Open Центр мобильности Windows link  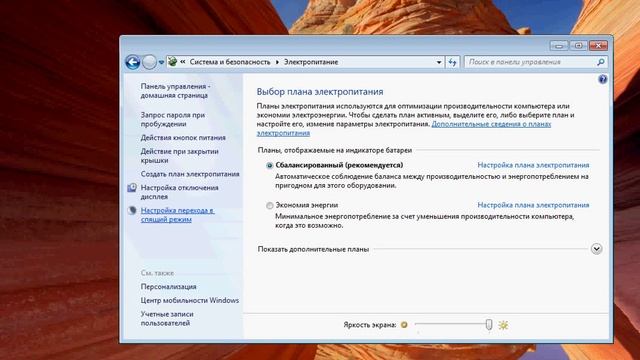[x=190, y=300]
